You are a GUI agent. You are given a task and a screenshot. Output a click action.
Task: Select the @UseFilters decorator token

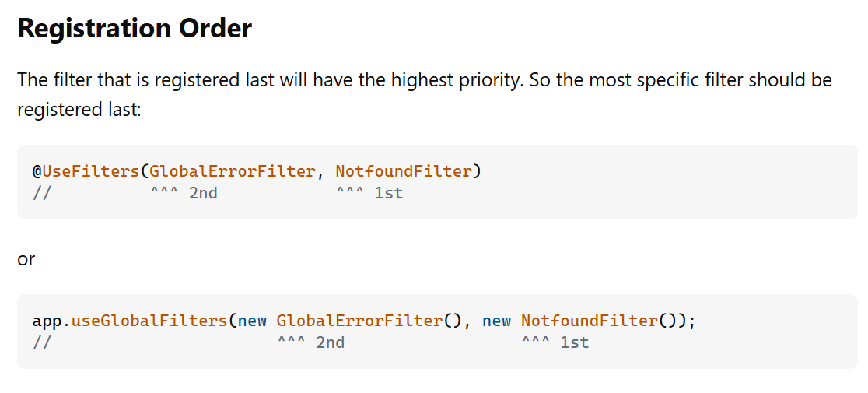pos(86,171)
